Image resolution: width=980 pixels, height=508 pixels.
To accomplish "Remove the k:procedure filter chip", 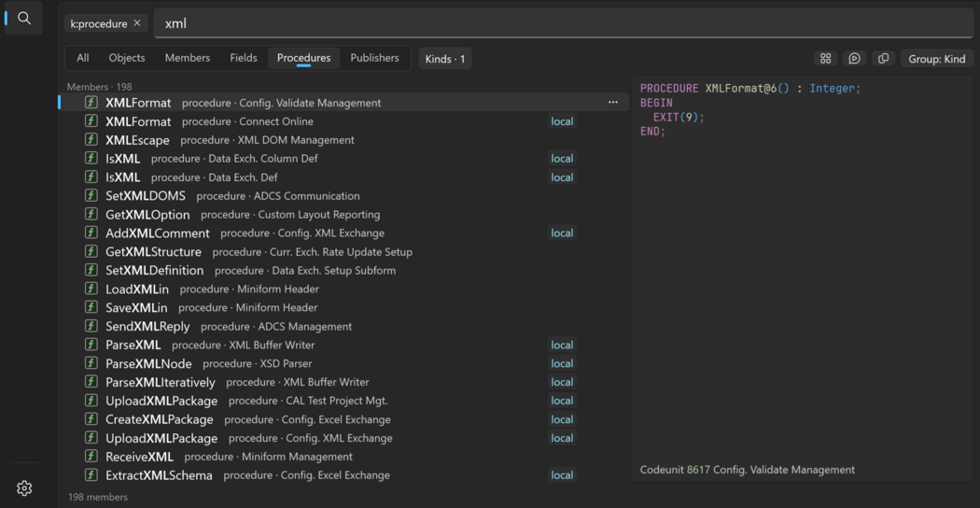I will pos(137,23).
